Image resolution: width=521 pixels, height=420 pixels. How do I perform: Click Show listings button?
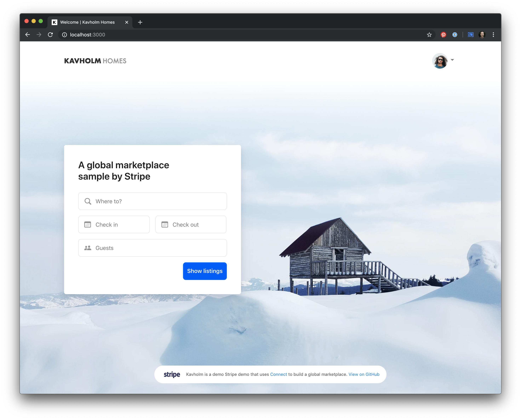[205, 271]
